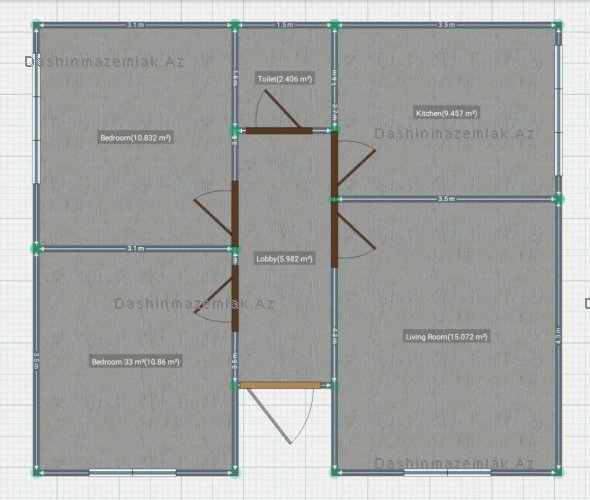590x500 pixels.
Task: Select the kitchen window on right wall
Action: [x=559, y=110]
